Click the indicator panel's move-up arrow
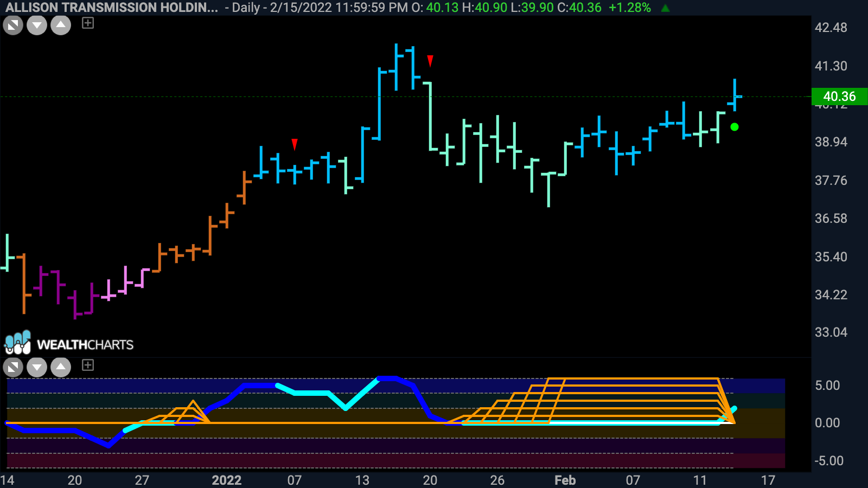 61,367
